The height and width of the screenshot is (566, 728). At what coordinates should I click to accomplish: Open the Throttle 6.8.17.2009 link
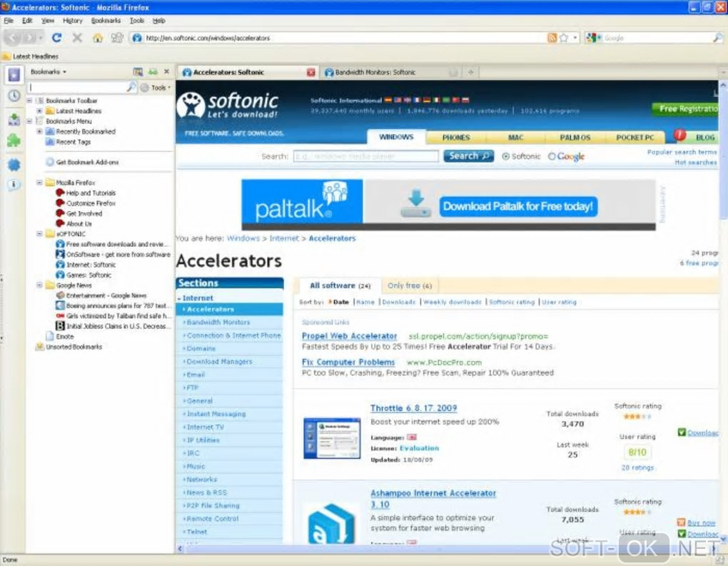pyautogui.click(x=414, y=408)
